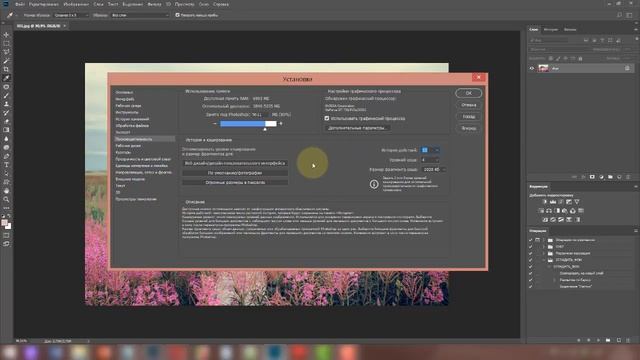Viewport: 640px width, 360px height.
Task: Open the Фильтр menu
Action: 154,4
